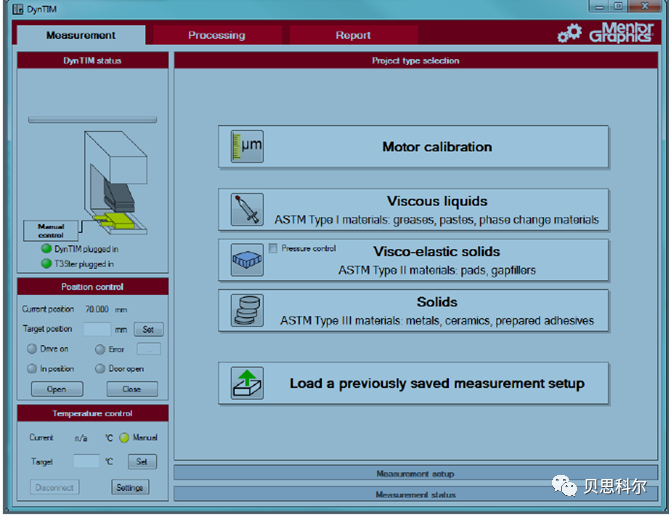Click the Project type selection header
669x516 pixels.
[x=416, y=60]
